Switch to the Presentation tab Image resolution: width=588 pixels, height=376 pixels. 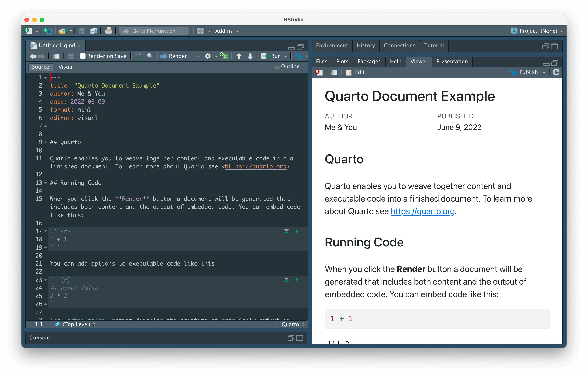(452, 61)
